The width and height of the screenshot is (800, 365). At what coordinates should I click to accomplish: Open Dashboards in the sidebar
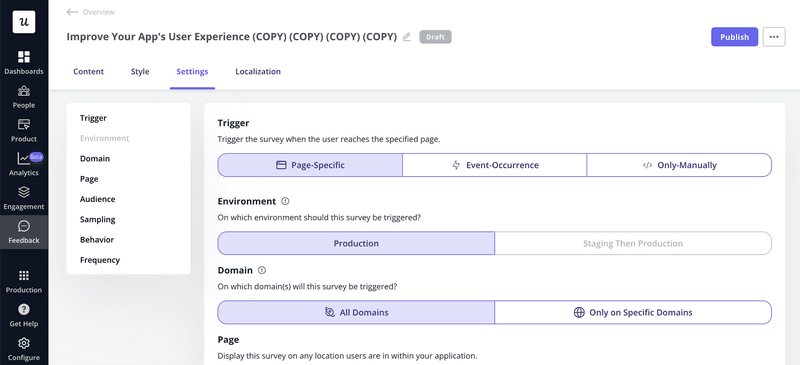24,62
